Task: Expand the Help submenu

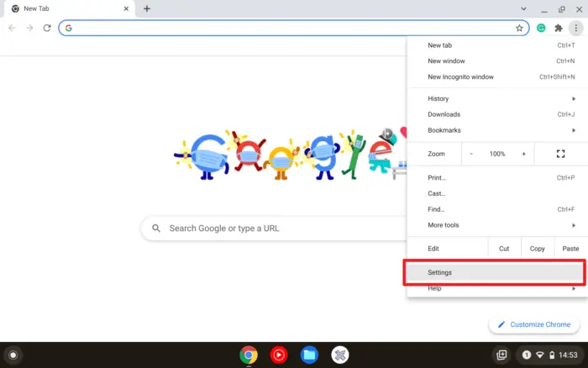Action: [497, 288]
